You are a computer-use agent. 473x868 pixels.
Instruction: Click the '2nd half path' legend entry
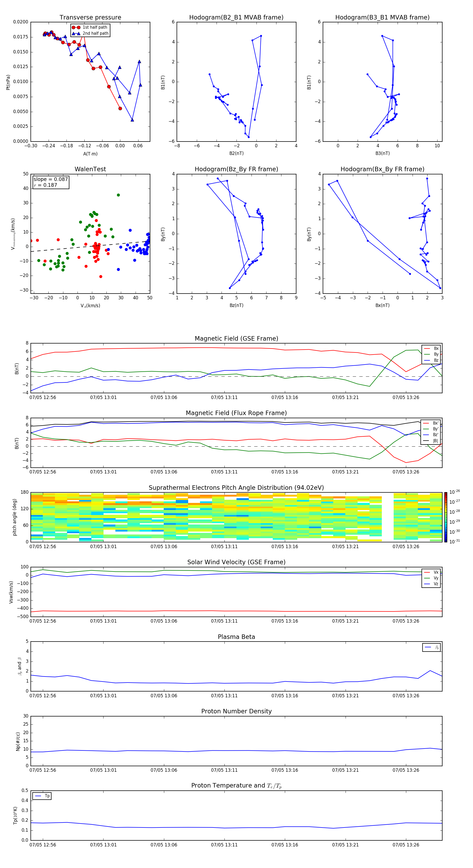coord(90,33)
